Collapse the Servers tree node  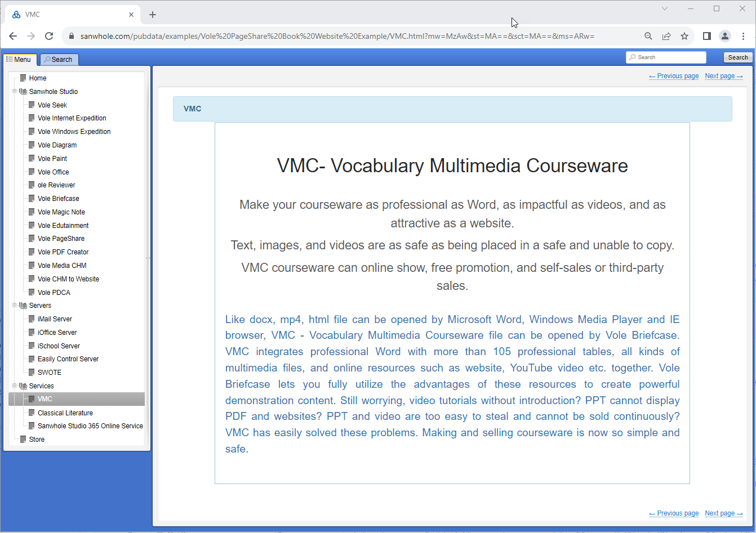point(14,305)
